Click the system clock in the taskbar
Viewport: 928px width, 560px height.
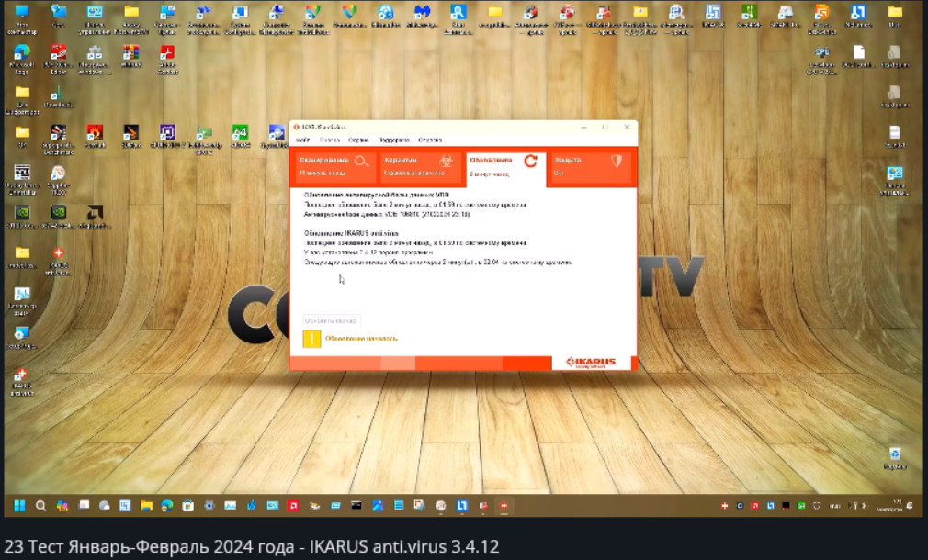[x=889, y=506]
